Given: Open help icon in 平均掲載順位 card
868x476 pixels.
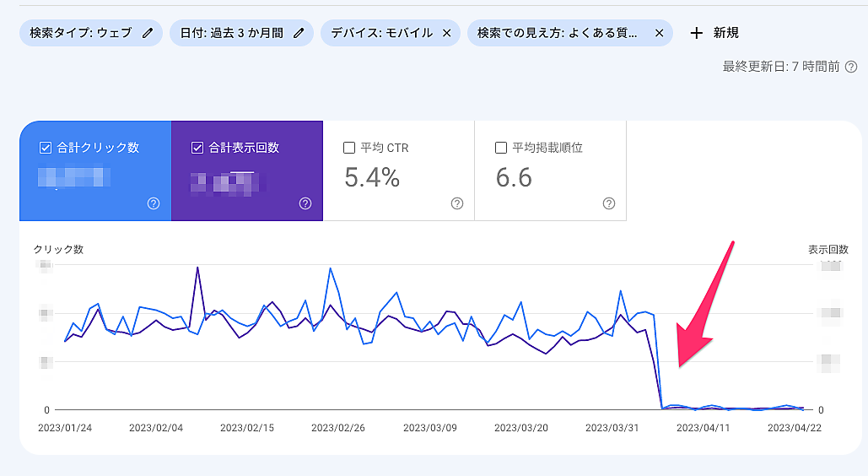Looking at the screenshot, I should point(609,203).
